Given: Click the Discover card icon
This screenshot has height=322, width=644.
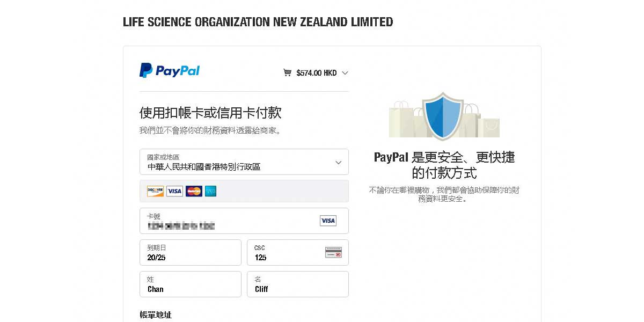Looking at the screenshot, I should click(155, 191).
